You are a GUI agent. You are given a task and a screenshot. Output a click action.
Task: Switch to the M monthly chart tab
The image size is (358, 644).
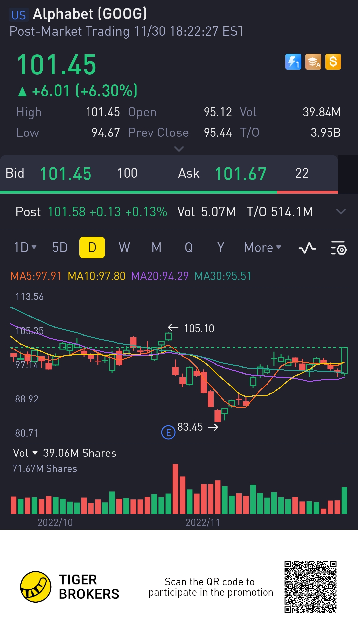156,247
